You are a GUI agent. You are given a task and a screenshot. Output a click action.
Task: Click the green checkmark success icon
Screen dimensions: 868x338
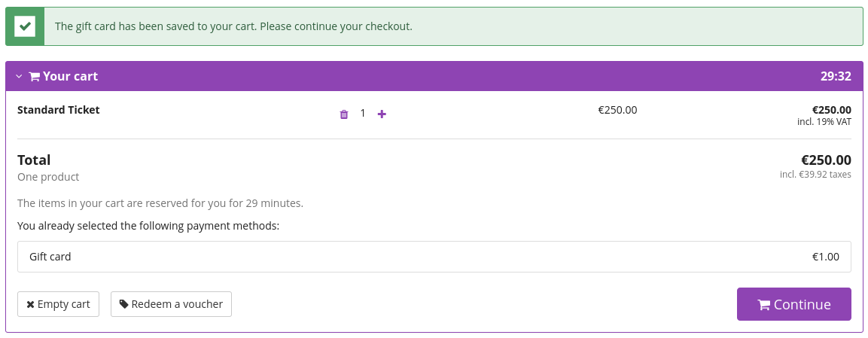point(25,26)
